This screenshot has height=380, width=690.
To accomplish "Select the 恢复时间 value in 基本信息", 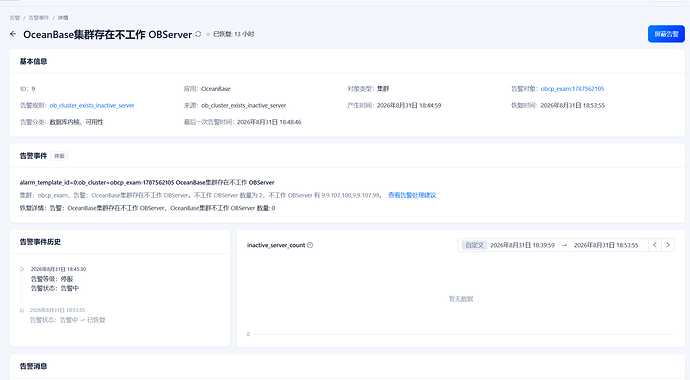I will (x=573, y=105).
